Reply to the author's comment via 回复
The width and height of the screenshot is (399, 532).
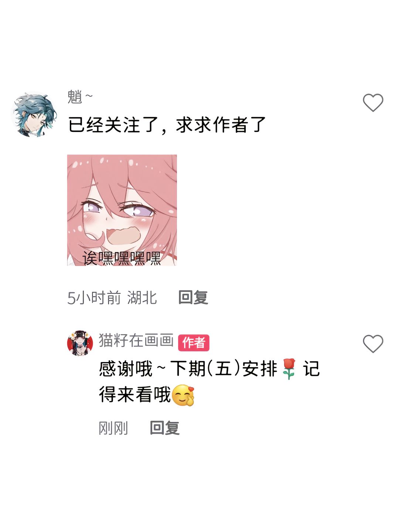coord(165,428)
